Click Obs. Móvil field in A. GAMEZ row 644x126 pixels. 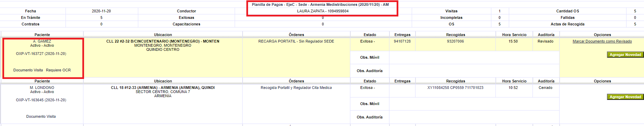(x=474, y=57)
